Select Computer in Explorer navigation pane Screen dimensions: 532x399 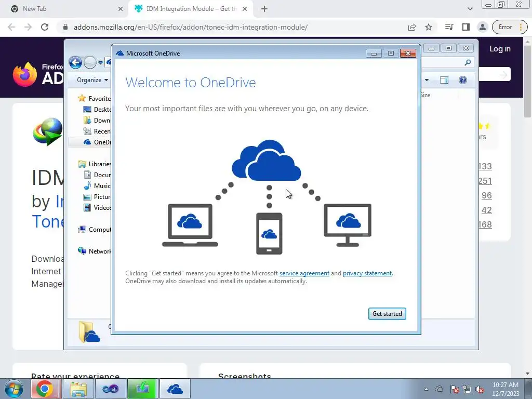94,229
